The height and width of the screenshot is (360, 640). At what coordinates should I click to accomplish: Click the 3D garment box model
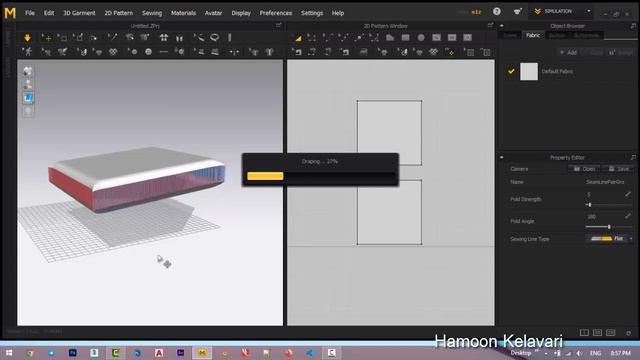[137, 180]
